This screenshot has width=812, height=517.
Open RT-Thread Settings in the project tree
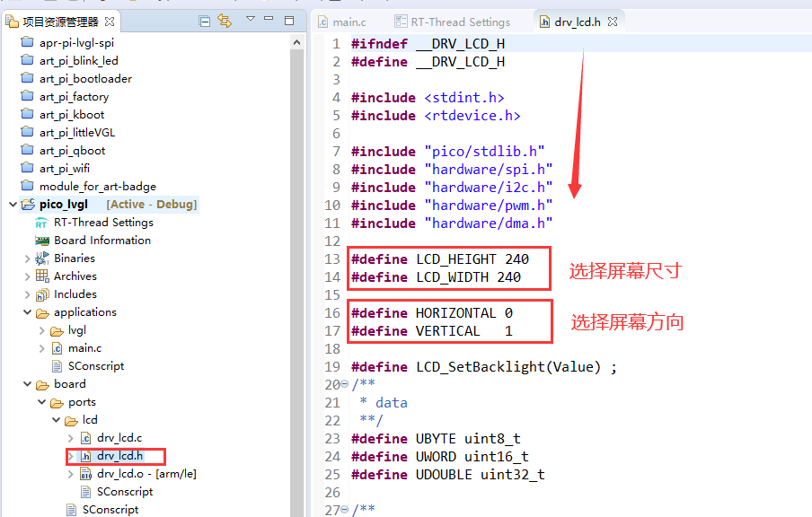pyautogui.click(x=102, y=223)
